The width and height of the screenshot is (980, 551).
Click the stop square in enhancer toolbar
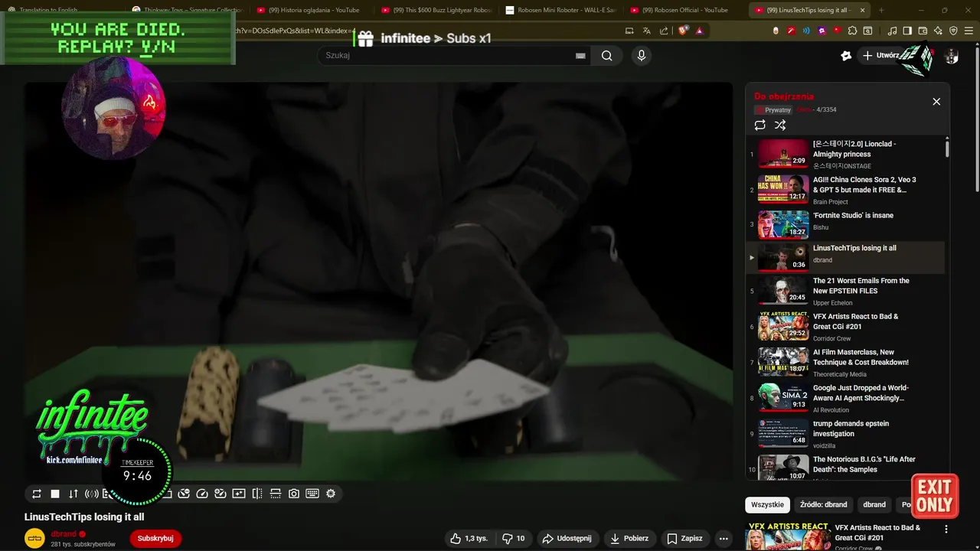click(x=55, y=494)
